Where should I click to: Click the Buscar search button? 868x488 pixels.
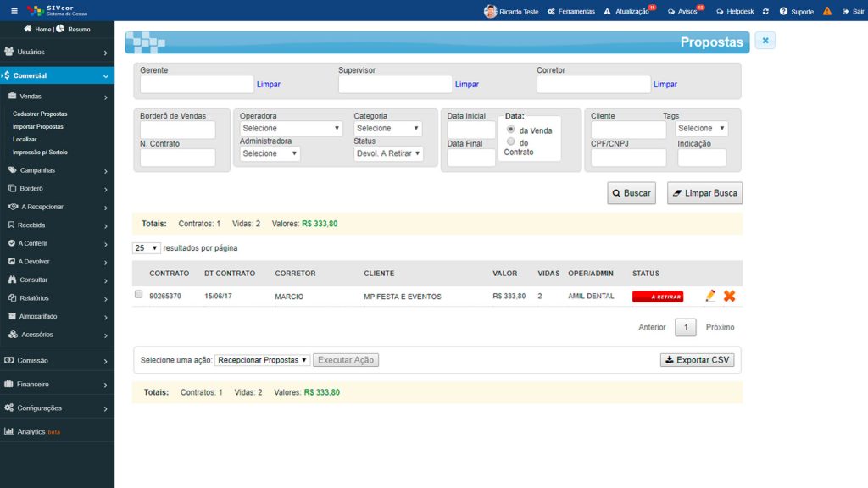[631, 193]
